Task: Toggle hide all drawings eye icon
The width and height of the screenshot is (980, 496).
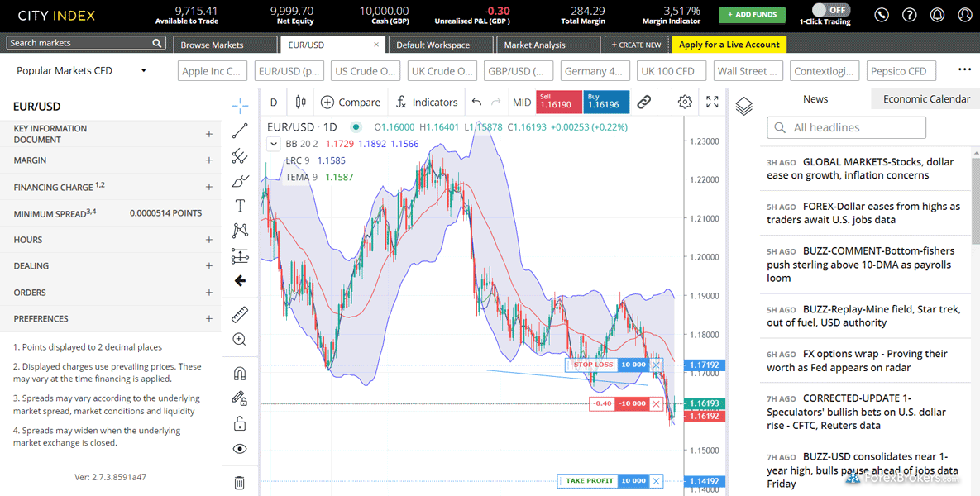Action: pos(239,449)
